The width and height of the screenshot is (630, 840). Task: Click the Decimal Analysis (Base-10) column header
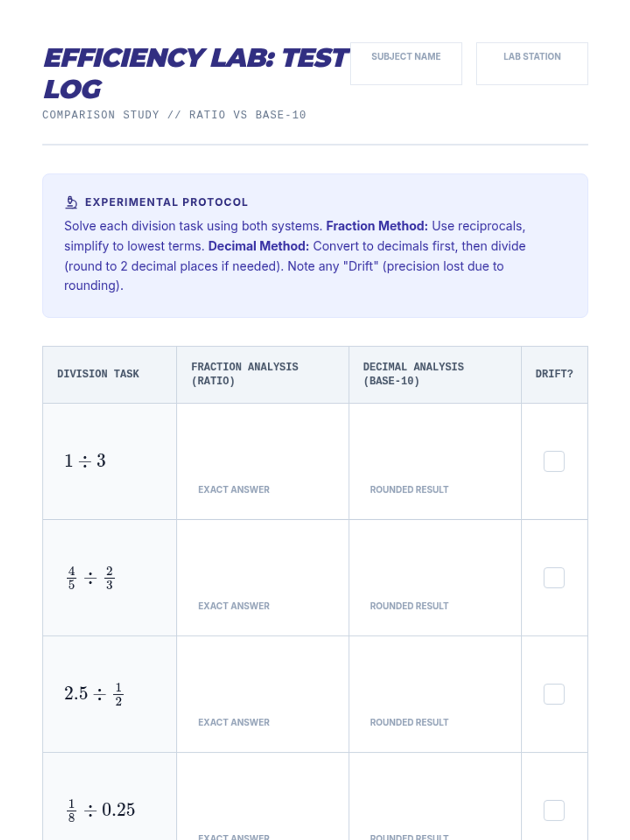point(413,374)
